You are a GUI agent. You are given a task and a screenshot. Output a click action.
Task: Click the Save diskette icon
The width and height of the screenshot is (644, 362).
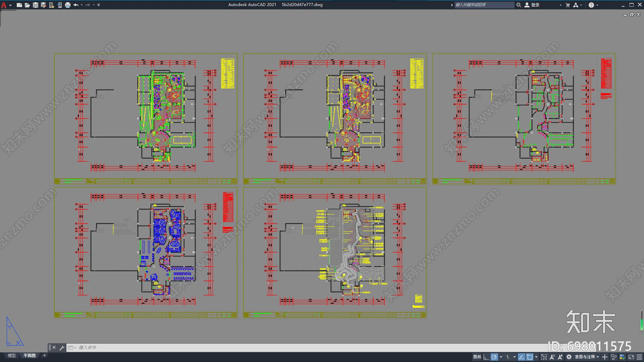(x=35, y=5)
